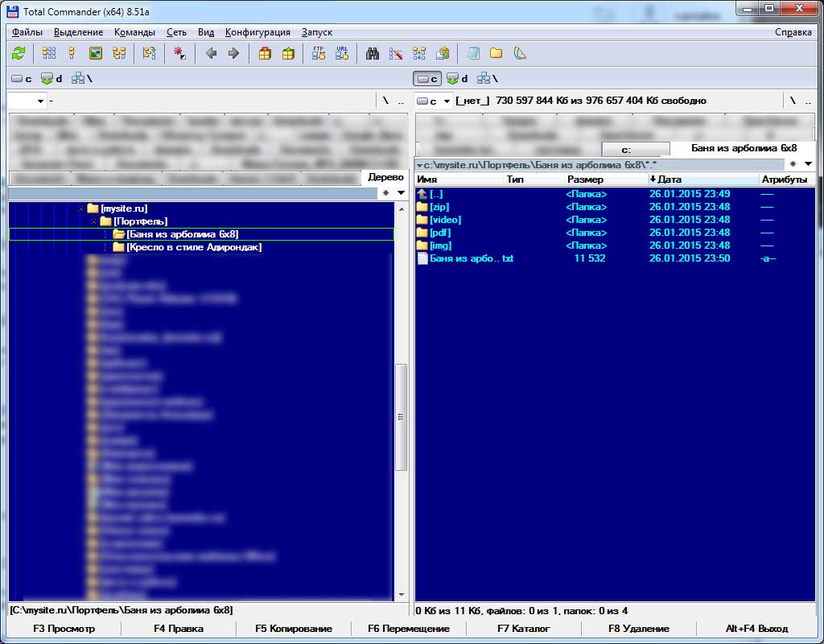The height and width of the screenshot is (644, 824).
Task: Launch the Notepad icon in the toolbar
Action: click(473, 53)
